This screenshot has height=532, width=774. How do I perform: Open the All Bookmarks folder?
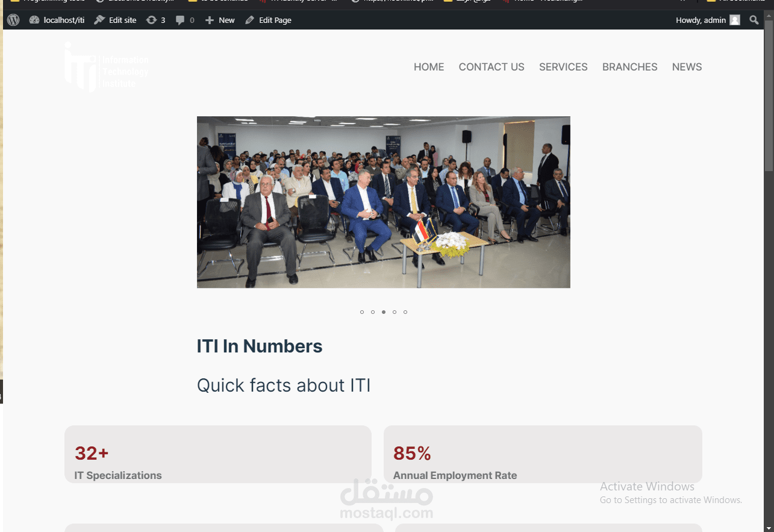(x=737, y=1)
